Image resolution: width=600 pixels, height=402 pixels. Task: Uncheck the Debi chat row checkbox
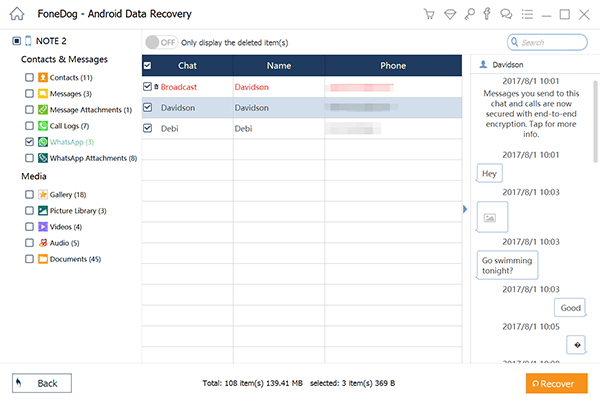pyautogui.click(x=147, y=128)
